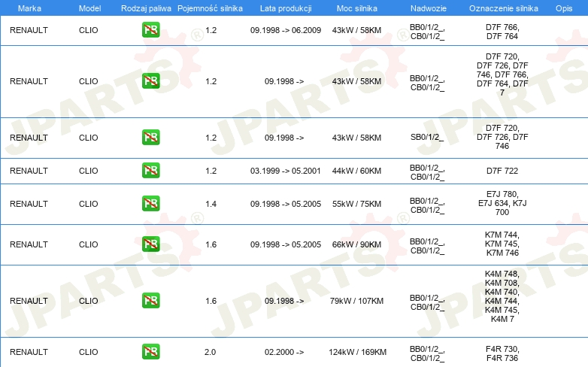Click the petrol icon in the 44kW / 60KM row
The height and width of the screenshot is (367, 588).
coord(150,171)
